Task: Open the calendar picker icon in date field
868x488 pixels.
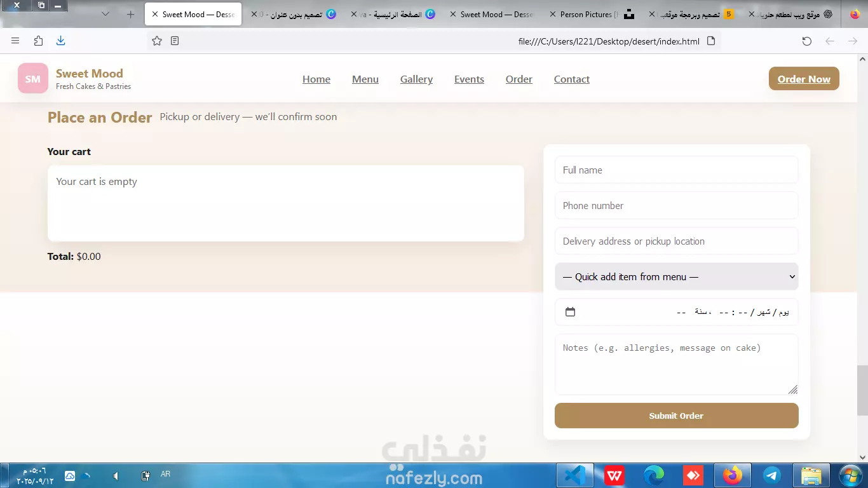Action: click(570, 312)
